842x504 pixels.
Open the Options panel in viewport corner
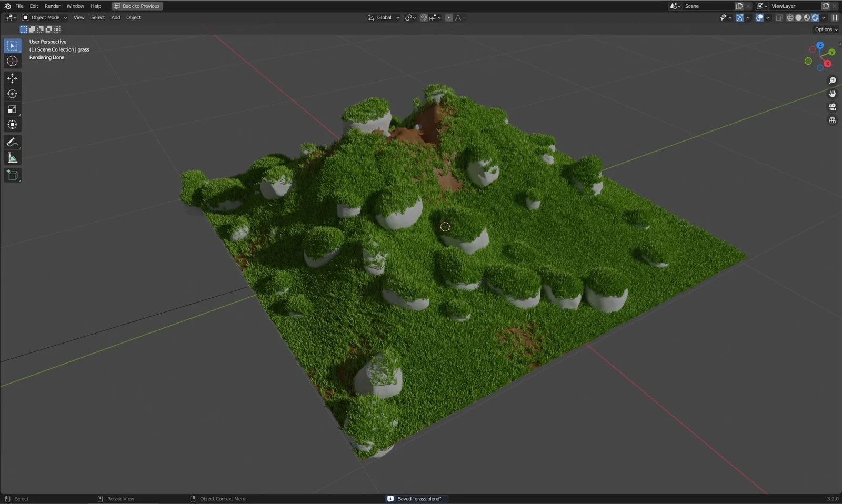pos(825,29)
